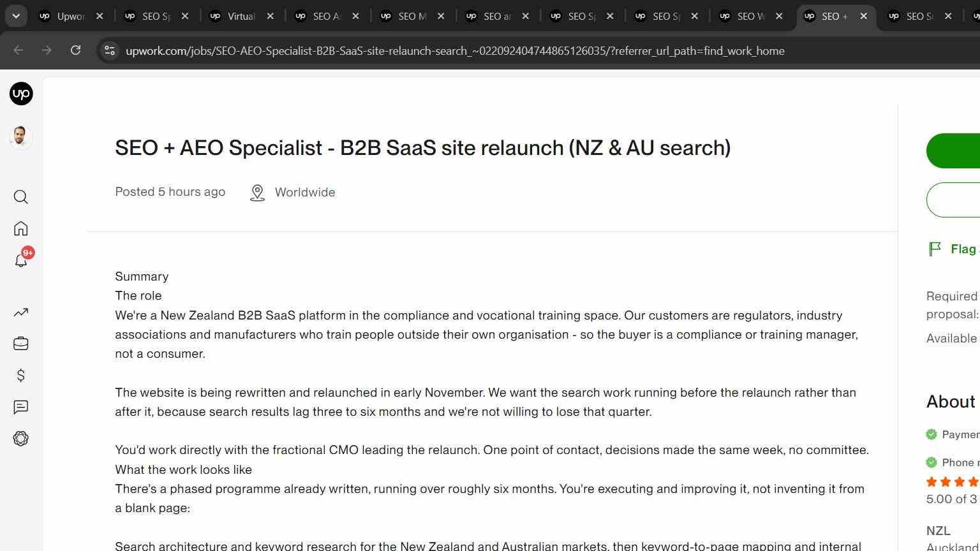
Task: Go back to previous page
Action: [x=18, y=50]
